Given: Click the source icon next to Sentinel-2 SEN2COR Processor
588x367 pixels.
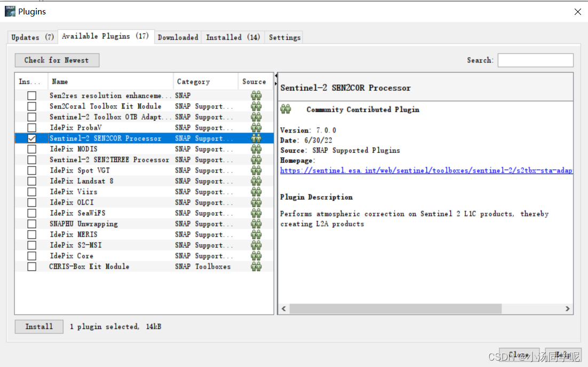Looking at the screenshot, I should point(257,138).
